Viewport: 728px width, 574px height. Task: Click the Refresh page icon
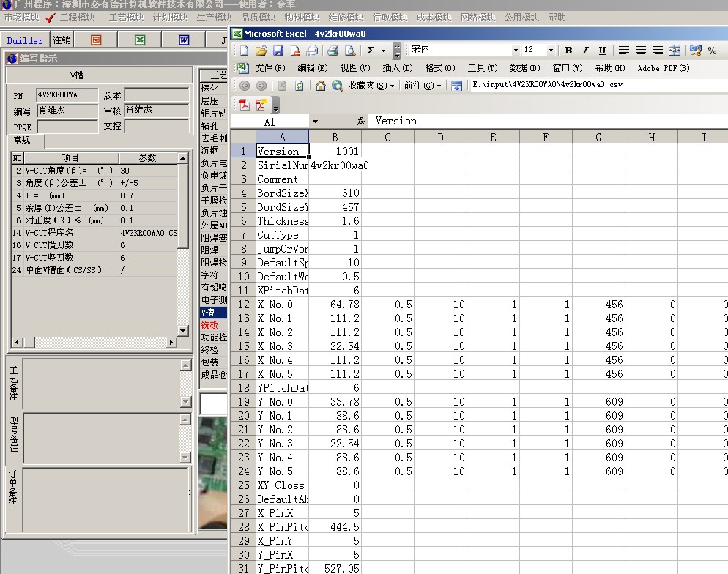[300, 86]
